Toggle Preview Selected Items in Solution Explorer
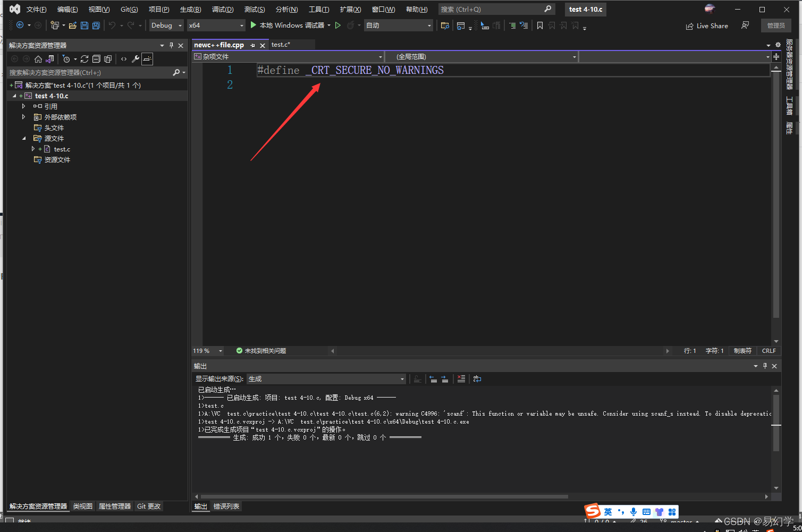The height and width of the screenshot is (532, 802). [147, 59]
